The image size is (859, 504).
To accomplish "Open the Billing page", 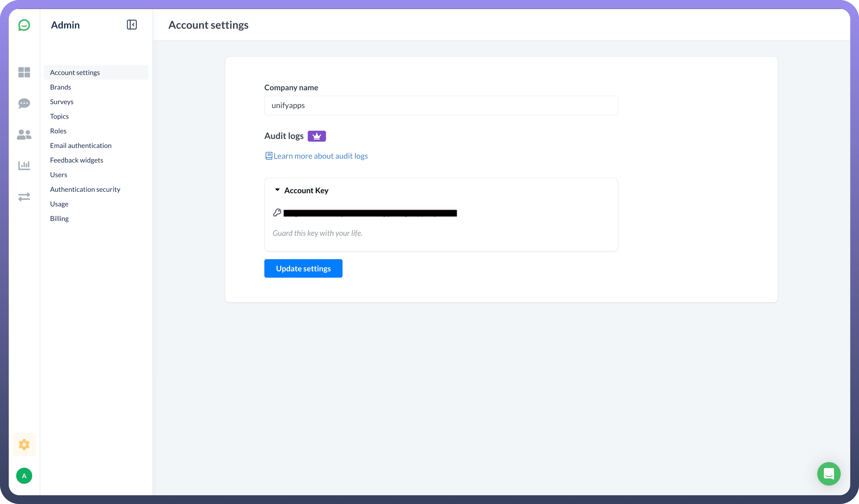I will tap(59, 219).
